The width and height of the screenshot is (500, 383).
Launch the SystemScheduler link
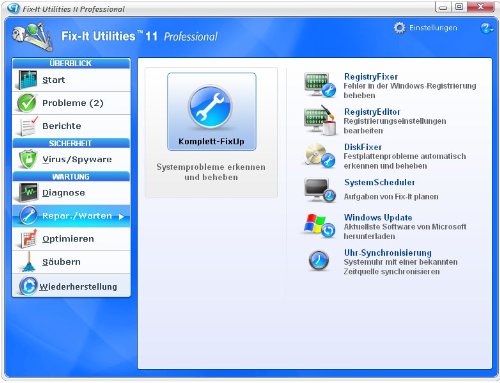(379, 182)
